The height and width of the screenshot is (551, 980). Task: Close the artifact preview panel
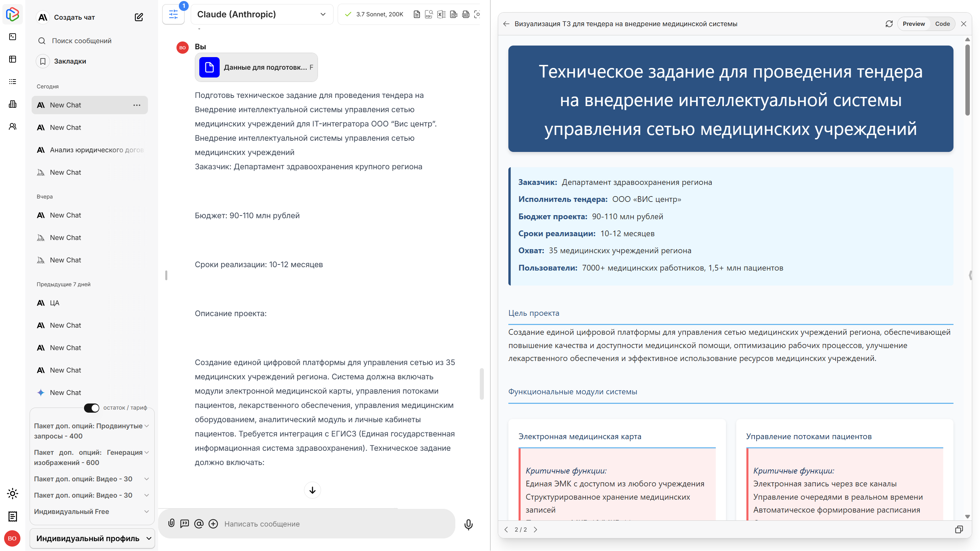[964, 24]
